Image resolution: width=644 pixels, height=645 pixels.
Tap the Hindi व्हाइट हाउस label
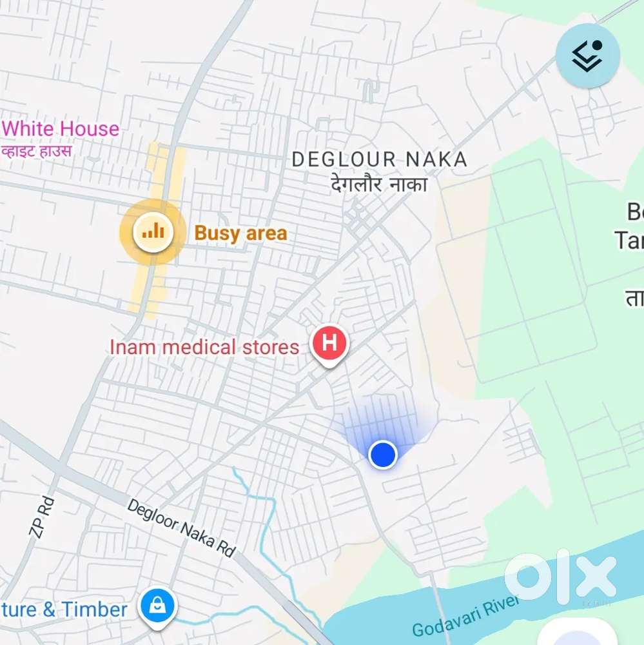pyautogui.click(x=37, y=150)
